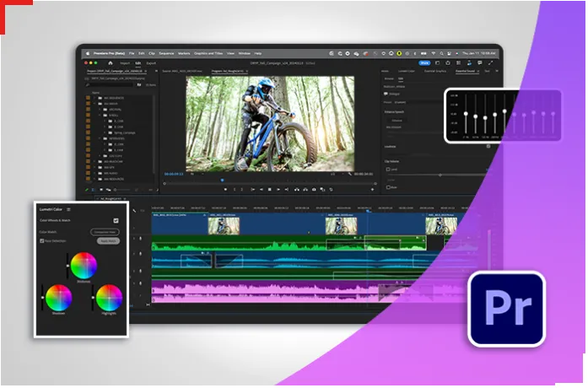This screenshot has height=388, width=588.
Task: Open Spotlight search in menu bar
Action: coord(441,54)
